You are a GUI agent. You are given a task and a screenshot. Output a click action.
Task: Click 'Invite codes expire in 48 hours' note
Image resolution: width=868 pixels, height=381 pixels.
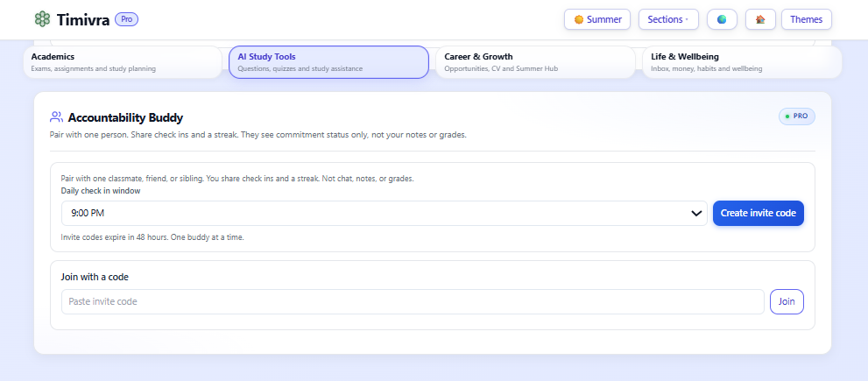pyautogui.click(x=152, y=237)
